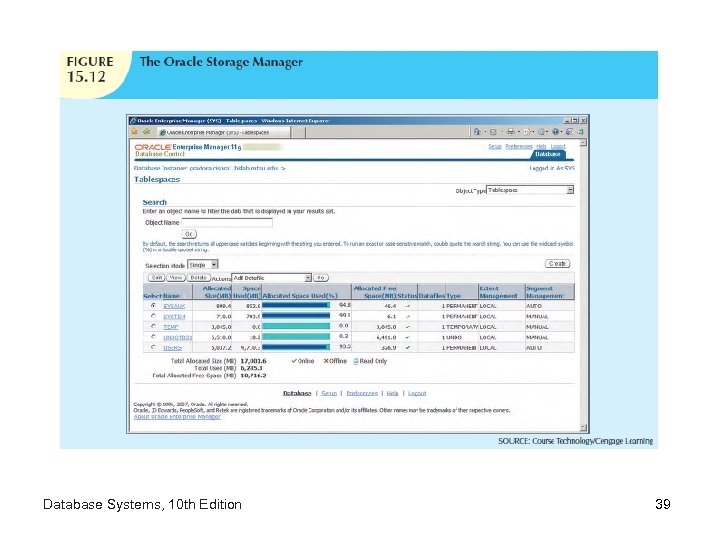720x540 pixels.
Task: Click the Create button
Action: pyautogui.click(x=557, y=264)
